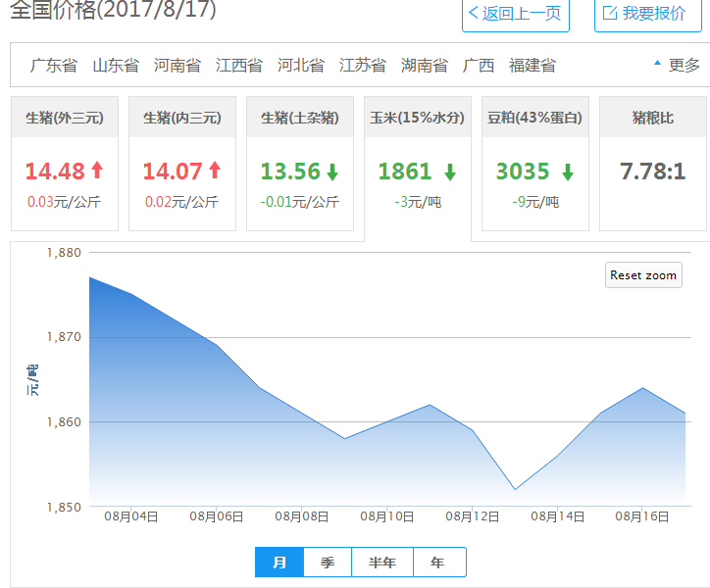Click the 1,850 y-axis label
The width and height of the screenshot is (710, 588).
[x=64, y=507]
